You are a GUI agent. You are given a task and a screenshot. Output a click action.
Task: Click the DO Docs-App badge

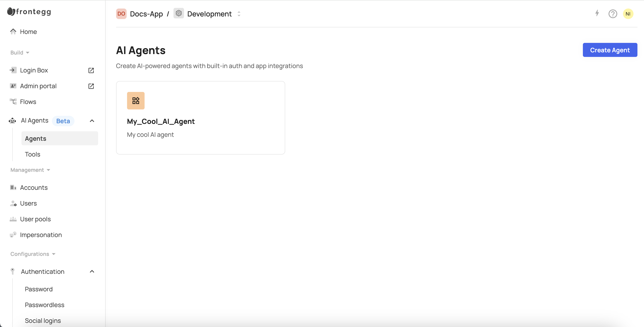coord(121,14)
